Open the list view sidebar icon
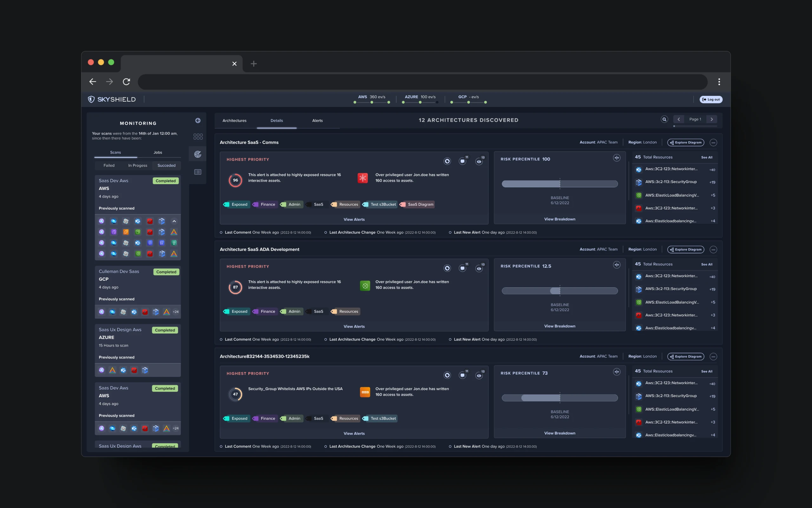 click(198, 172)
